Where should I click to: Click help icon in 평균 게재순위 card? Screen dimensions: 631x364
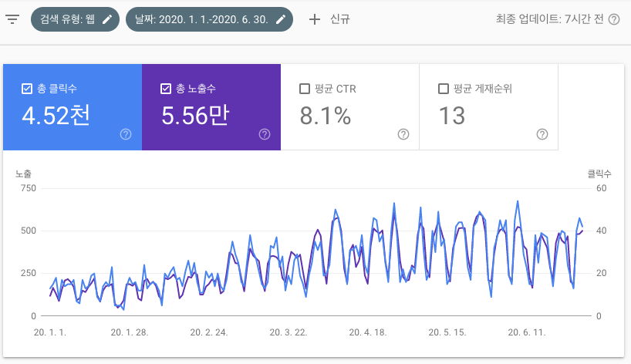[542, 134]
